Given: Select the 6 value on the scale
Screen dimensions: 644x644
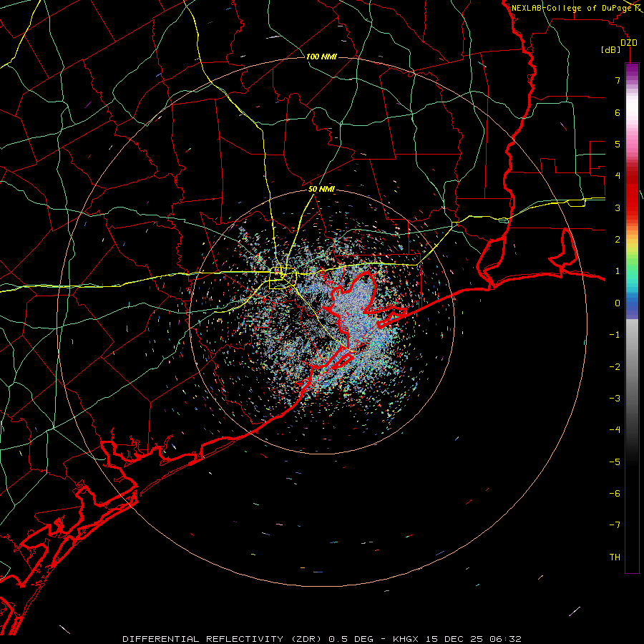Looking at the screenshot, I should [x=618, y=112].
